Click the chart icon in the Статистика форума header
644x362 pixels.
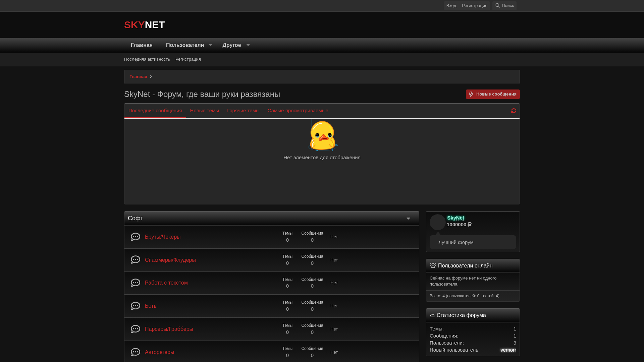(x=432, y=315)
